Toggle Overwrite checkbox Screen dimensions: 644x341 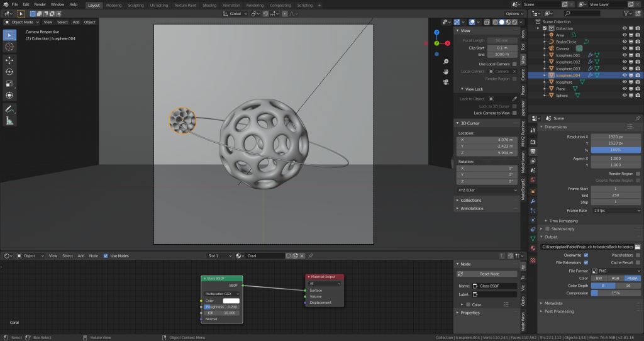pyautogui.click(x=586, y=255)
